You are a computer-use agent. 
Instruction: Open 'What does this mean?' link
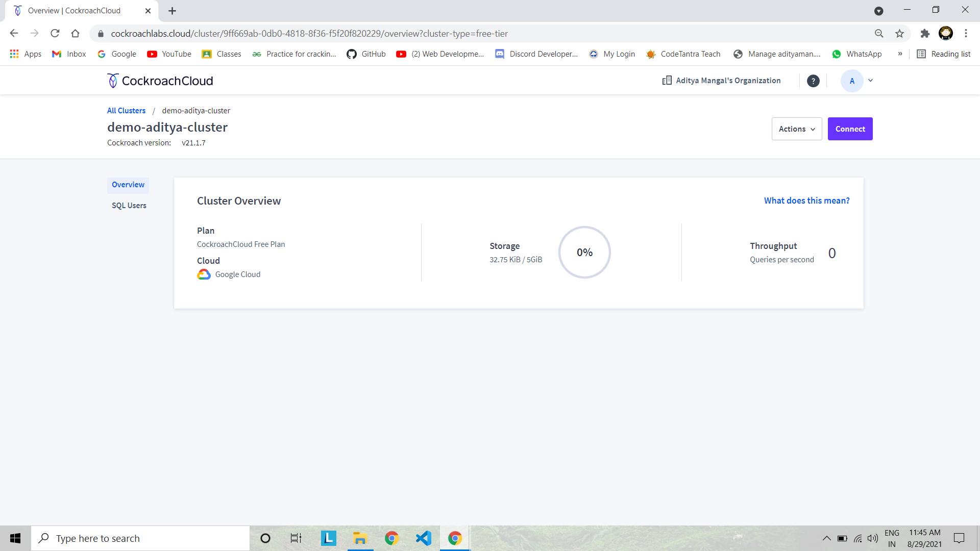pyautogui.click(x=806, y=201)
